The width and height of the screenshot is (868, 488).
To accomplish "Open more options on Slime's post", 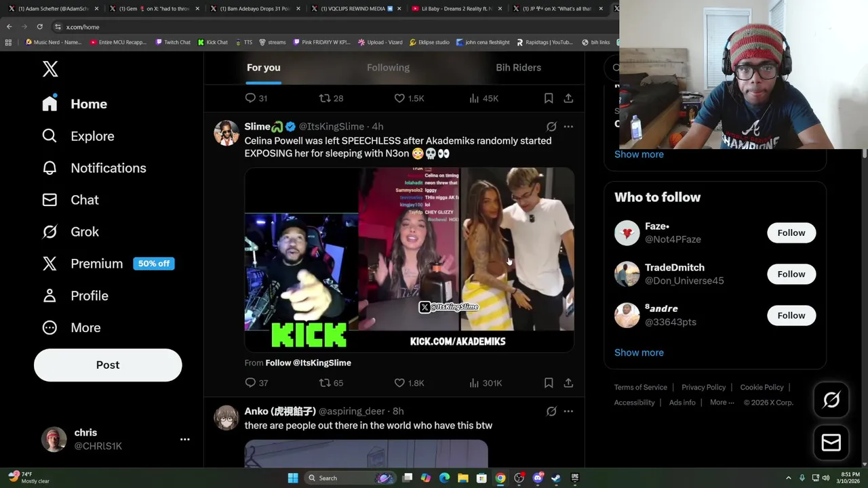I will [568, 127].
